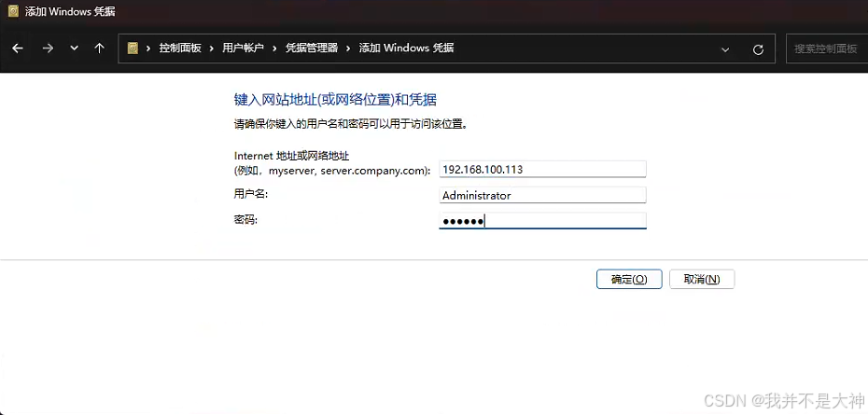Click the title bar window icon

coord(13,11)
